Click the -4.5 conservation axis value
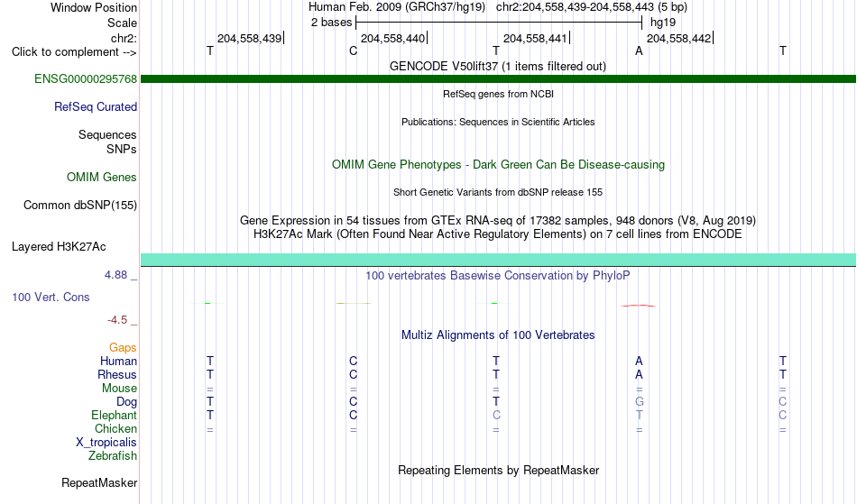857x504 pixels. click(x=117, y=320)
